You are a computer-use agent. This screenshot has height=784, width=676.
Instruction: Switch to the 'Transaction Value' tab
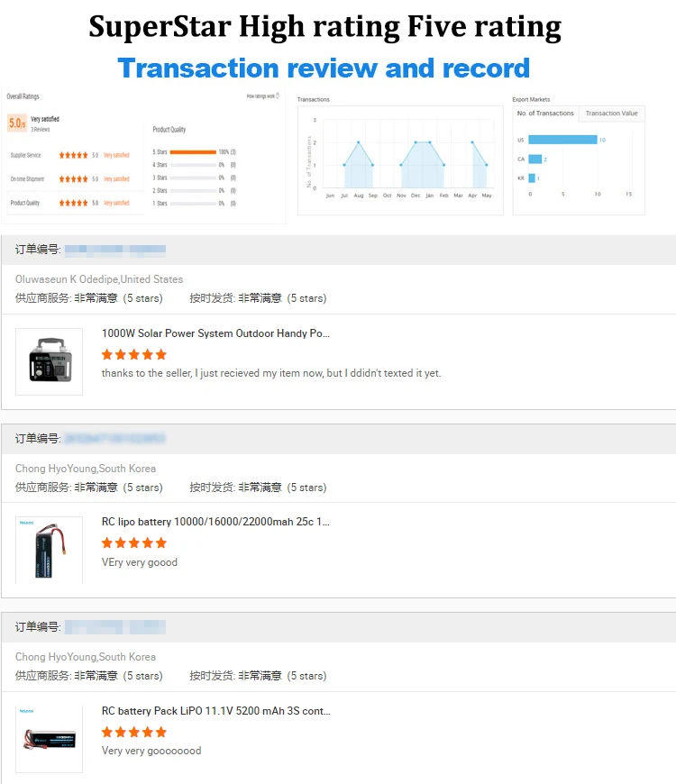611,114
